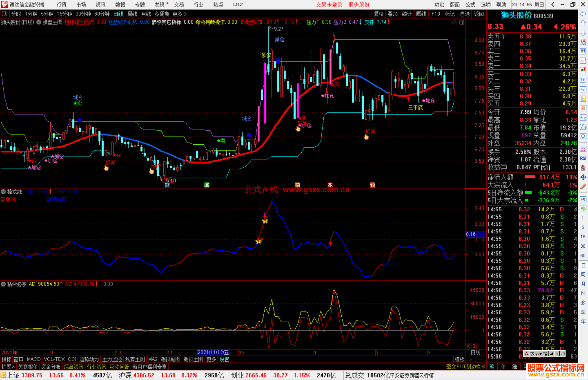Click the up arrow icon in sidebar
Viewport: 588px width, 380px height.
pos(583,23)
